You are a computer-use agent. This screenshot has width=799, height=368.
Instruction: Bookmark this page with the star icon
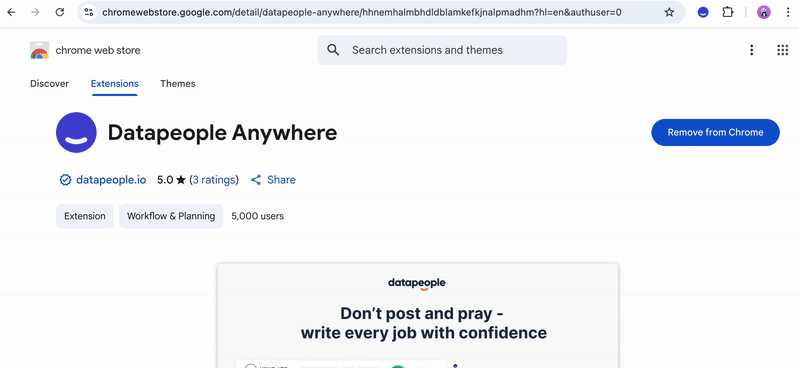[669, 12]
